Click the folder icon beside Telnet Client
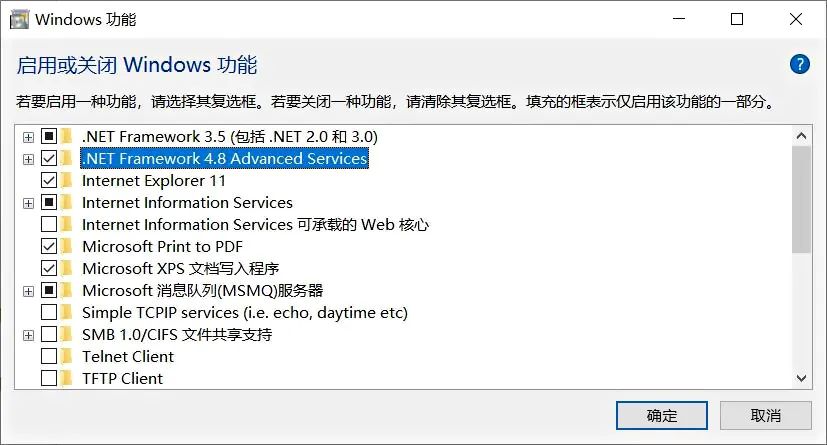The image size is (827, 445). (67, 357)
